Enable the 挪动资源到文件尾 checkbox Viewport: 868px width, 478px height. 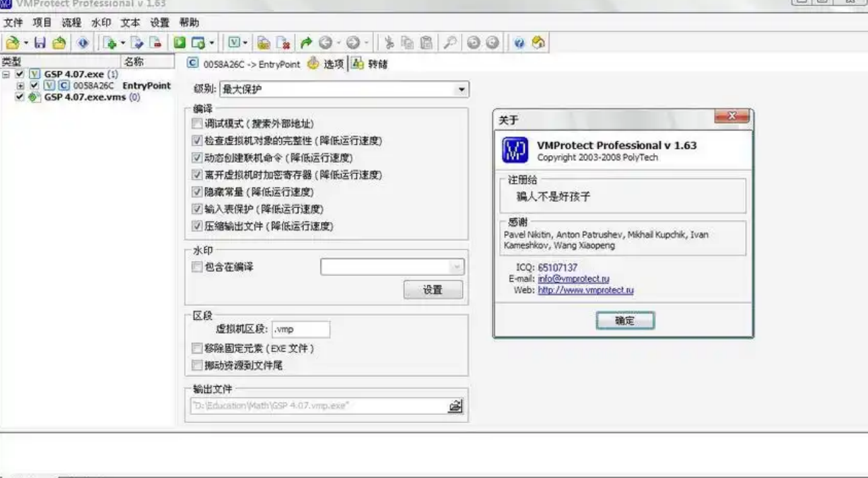point(197,365)
